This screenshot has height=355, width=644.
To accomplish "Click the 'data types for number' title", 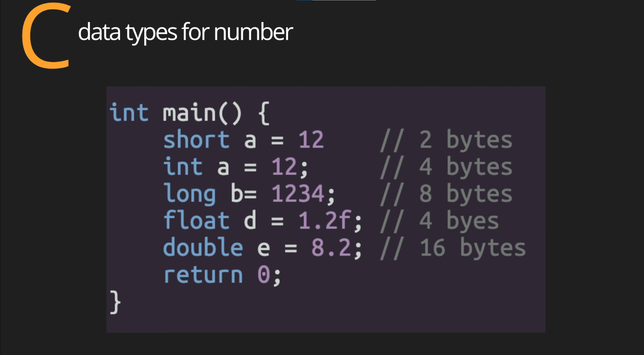I will (x=185, y=32).
